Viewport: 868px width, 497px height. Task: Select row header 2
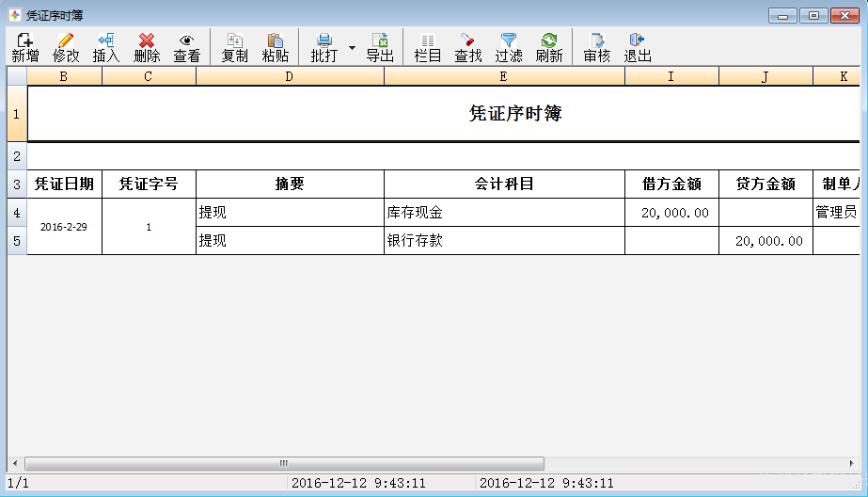17,156
